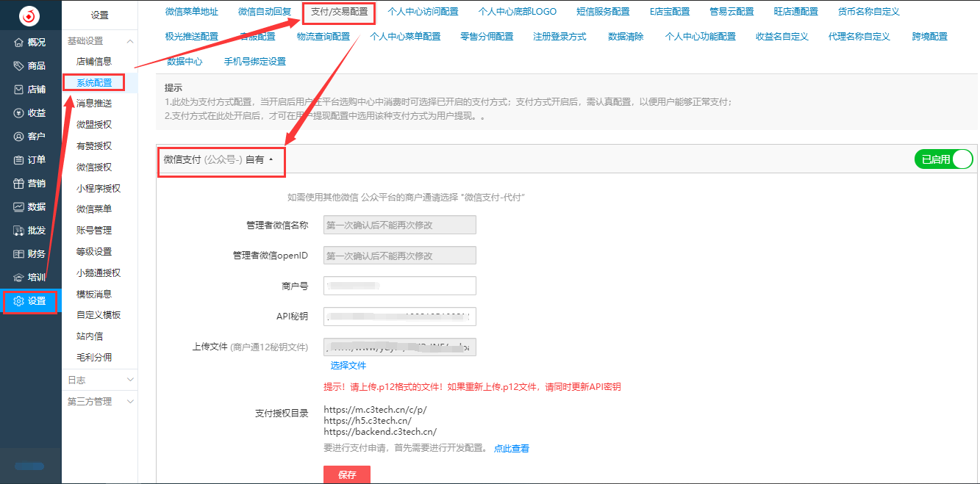Toggle the 已启用 WeChat pay switch
Image resolution: width=980 pixels, height=484 pixels.
pos(943,159)
